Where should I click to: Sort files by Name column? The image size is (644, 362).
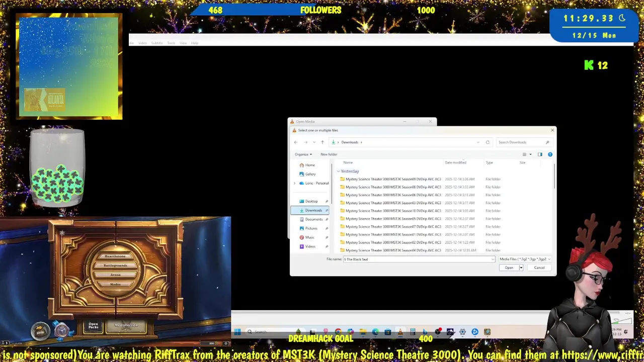[348, 162]
